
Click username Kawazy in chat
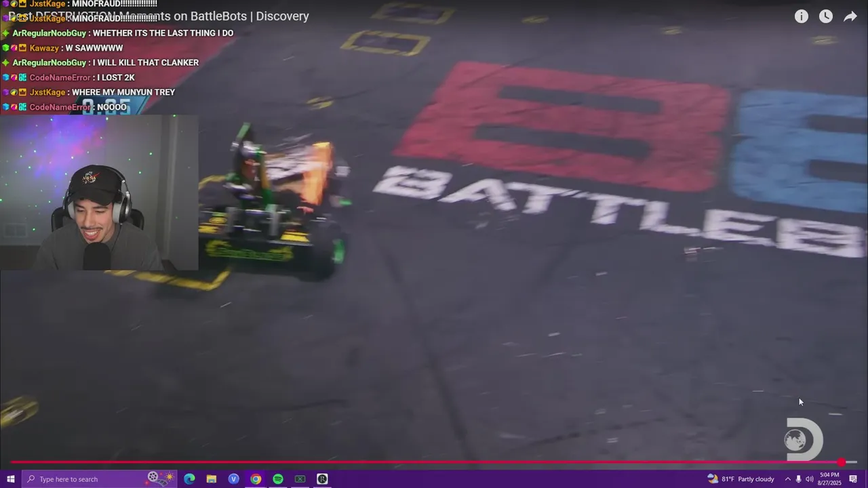point(44,48)
